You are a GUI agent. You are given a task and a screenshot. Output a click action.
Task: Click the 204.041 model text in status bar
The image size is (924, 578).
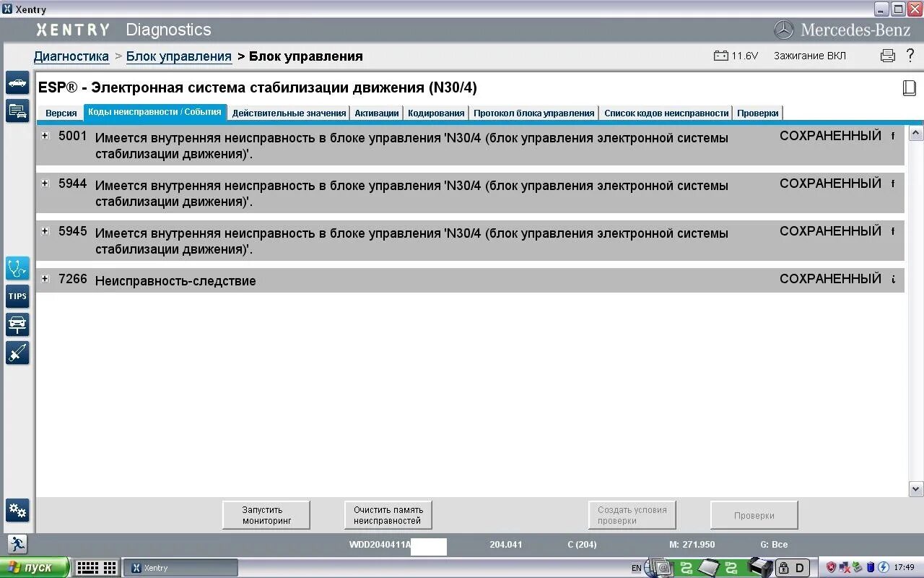pos(505,545)
